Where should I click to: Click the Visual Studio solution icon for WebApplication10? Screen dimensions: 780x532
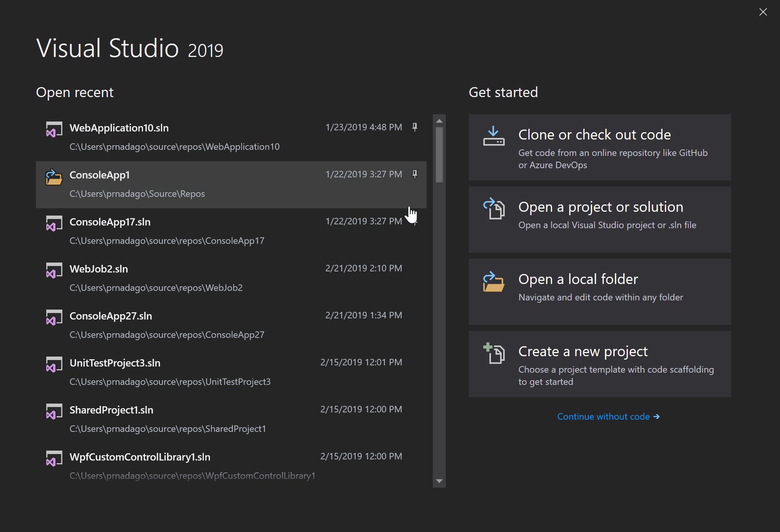tap(52, 131)
